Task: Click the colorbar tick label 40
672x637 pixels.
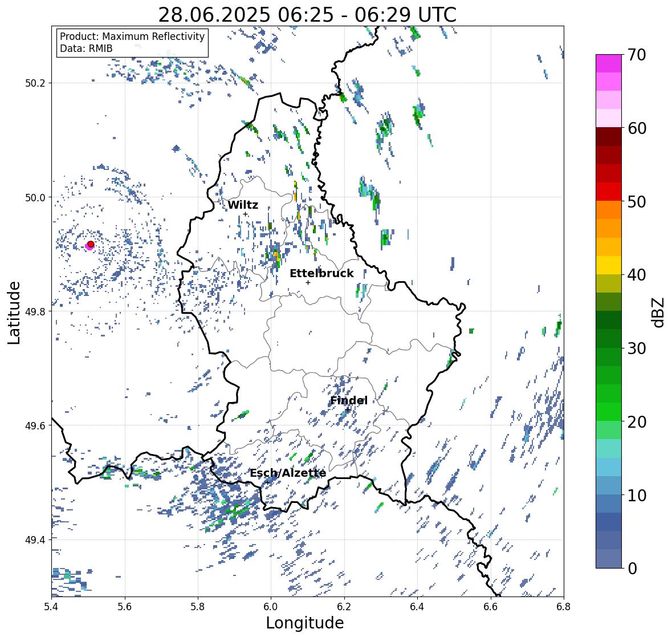Action: pos(637,275)
